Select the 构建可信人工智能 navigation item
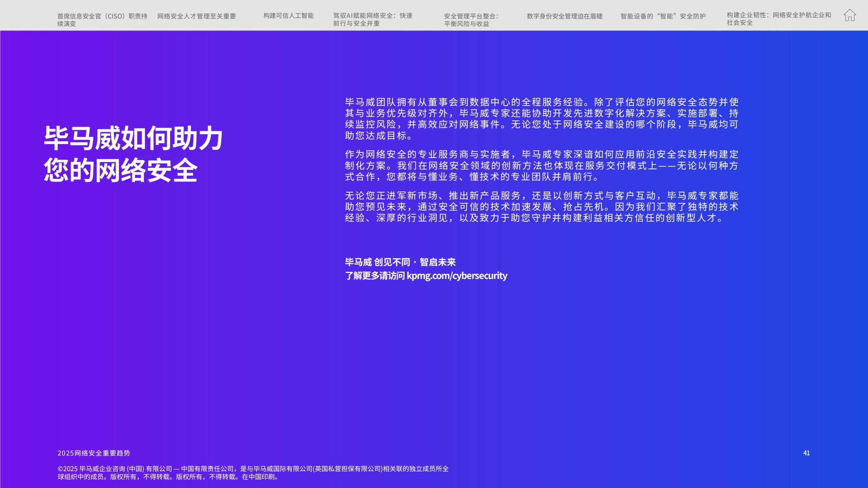 (289, 16)
